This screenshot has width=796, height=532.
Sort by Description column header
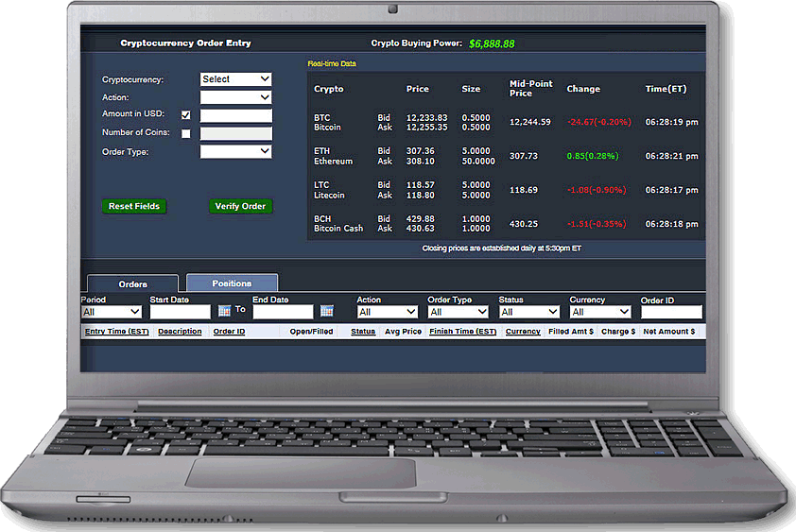point(180,332)
